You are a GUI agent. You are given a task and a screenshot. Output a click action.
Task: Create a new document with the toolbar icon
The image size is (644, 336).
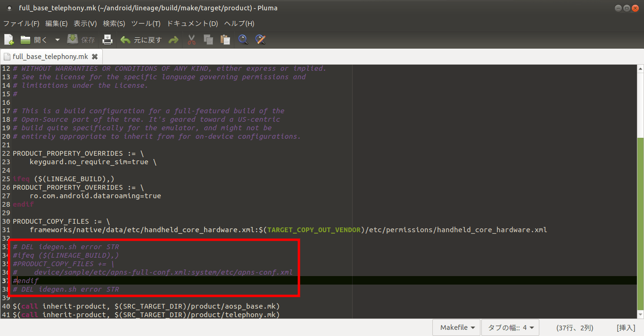tap(9, 40)
